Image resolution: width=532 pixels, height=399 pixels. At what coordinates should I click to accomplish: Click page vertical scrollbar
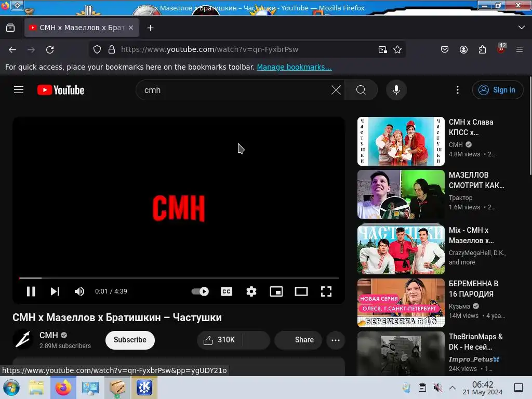[x=530, y=126]
